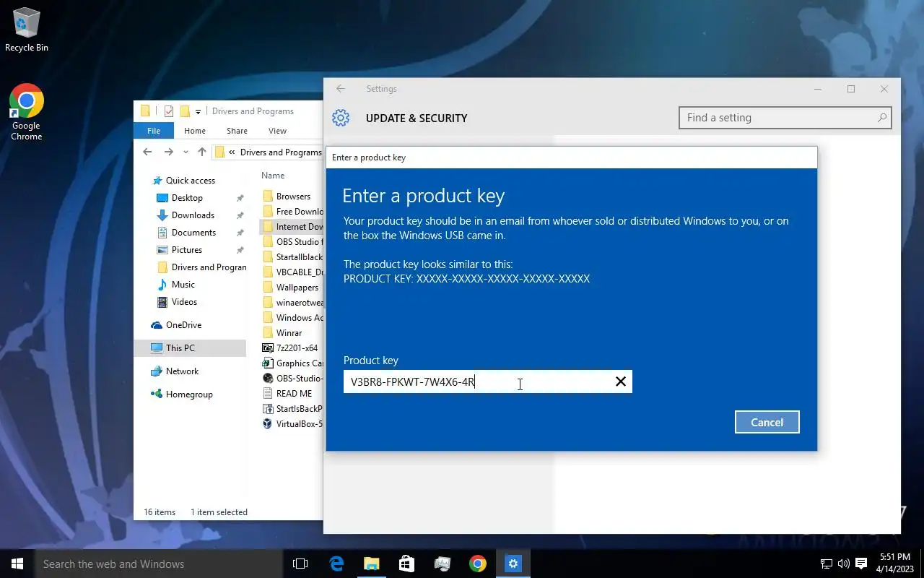
Task: Select Pictures in navigation pane
Action: tap(187, 250)
